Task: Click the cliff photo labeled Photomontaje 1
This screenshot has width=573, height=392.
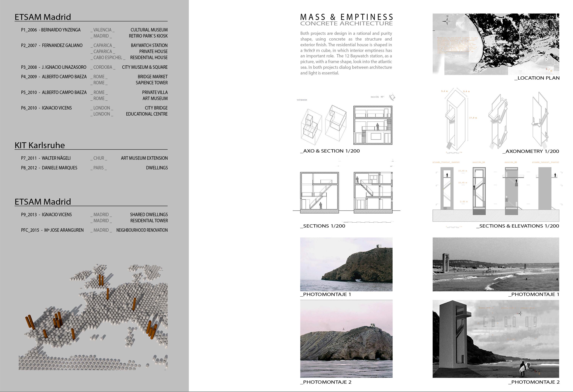Action: click(346, 264)
